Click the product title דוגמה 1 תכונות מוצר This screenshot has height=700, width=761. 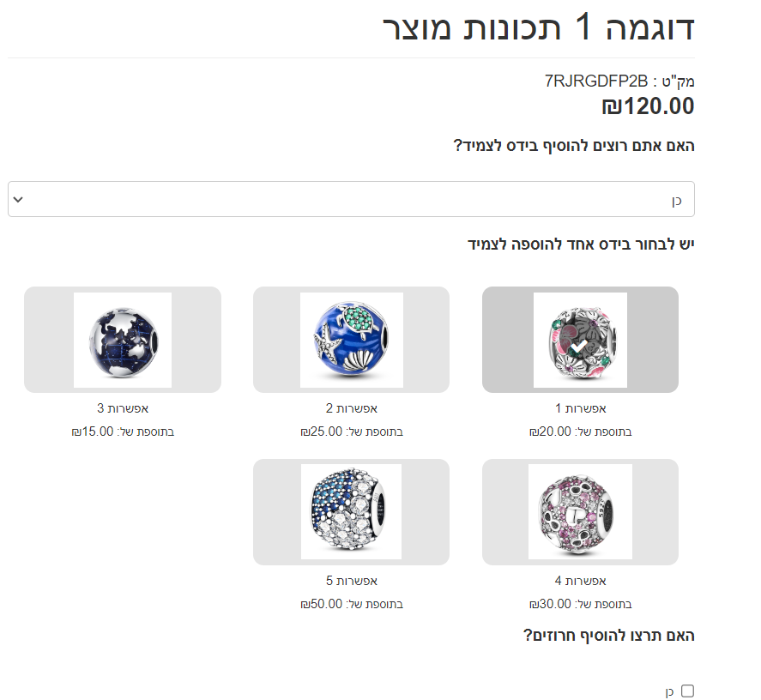point(539,27)
